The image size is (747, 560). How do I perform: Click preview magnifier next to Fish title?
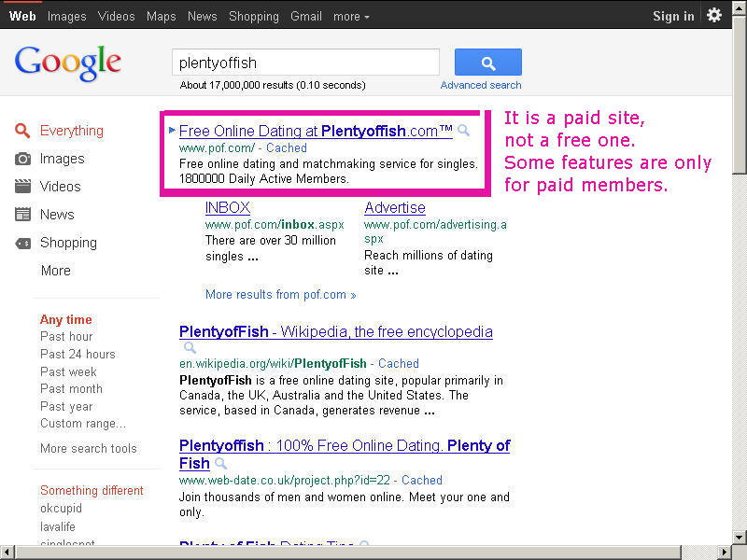tap(220, 463)
